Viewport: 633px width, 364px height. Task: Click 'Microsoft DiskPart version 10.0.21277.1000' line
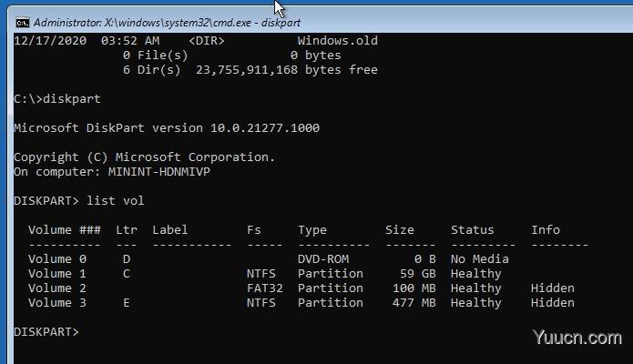[x=167, y=128]
